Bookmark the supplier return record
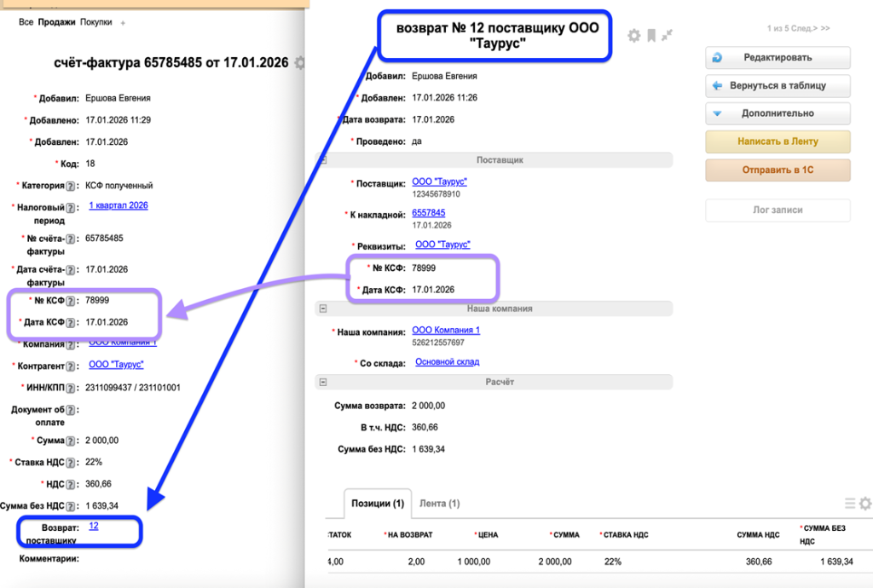Image resolution: width=873 pixels, height=588 pixels. point(651,35)
